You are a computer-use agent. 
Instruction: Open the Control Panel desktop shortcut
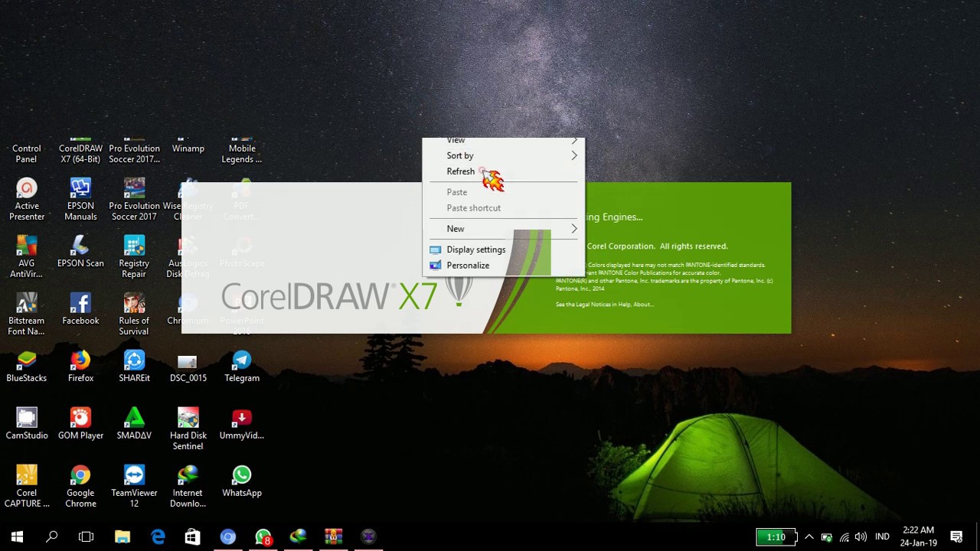(26, 152)
